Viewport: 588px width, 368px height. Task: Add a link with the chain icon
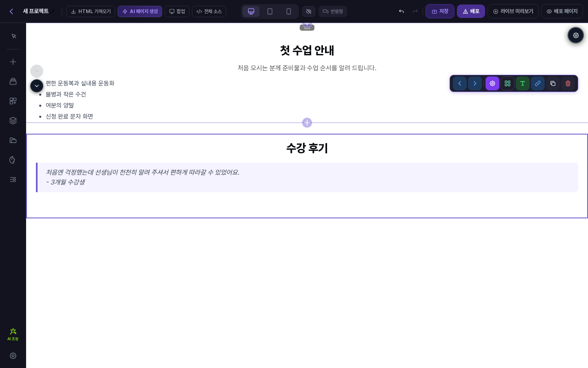tap(538, 83)
